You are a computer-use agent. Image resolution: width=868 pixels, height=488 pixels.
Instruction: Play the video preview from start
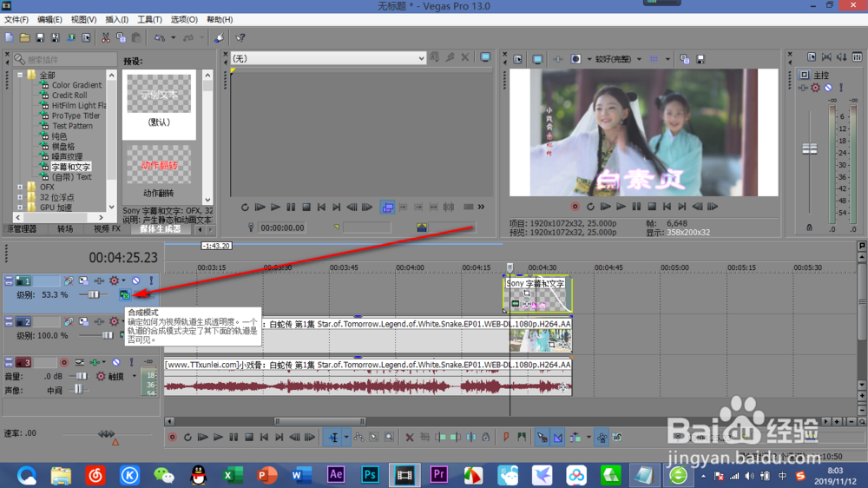(606, 207)
